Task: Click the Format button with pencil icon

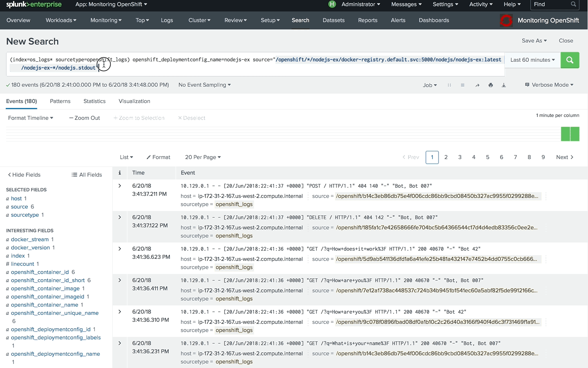Action: [x=158, y=157]
